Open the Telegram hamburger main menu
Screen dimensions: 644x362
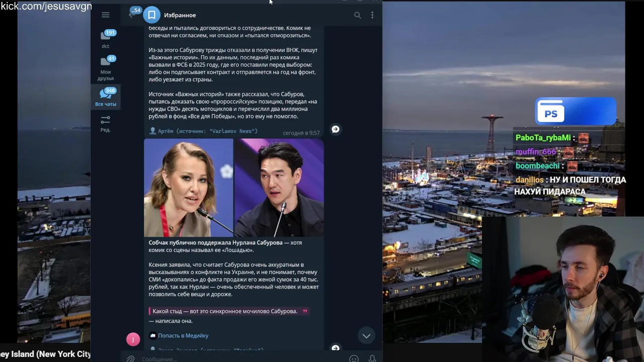point(105,15)
